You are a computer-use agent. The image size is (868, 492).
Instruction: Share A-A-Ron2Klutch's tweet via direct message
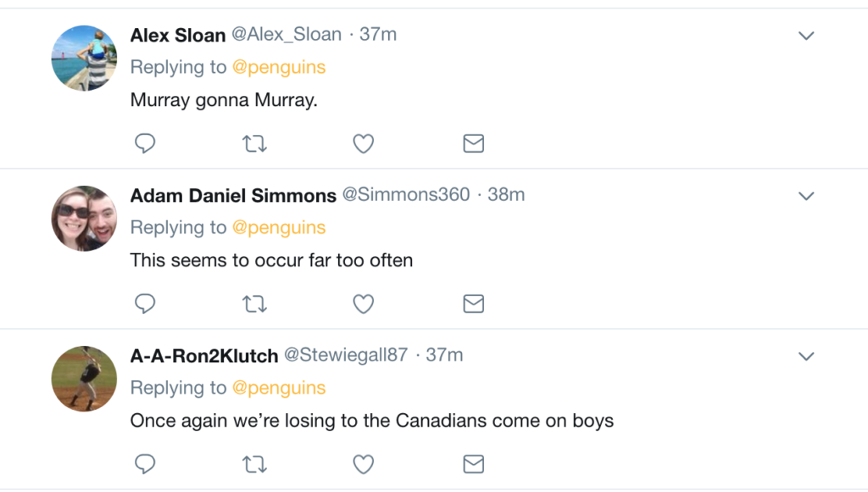coord(473,464)
